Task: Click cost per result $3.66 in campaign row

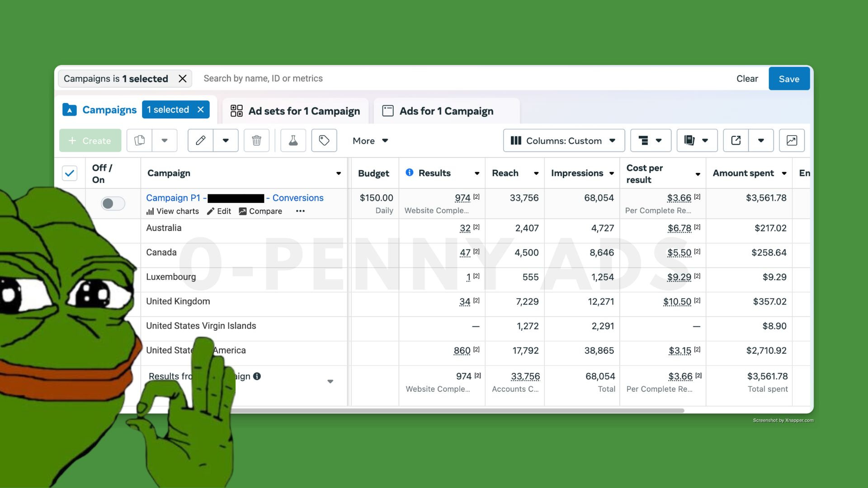Action: pyautogui.click(x=679, y=198)
